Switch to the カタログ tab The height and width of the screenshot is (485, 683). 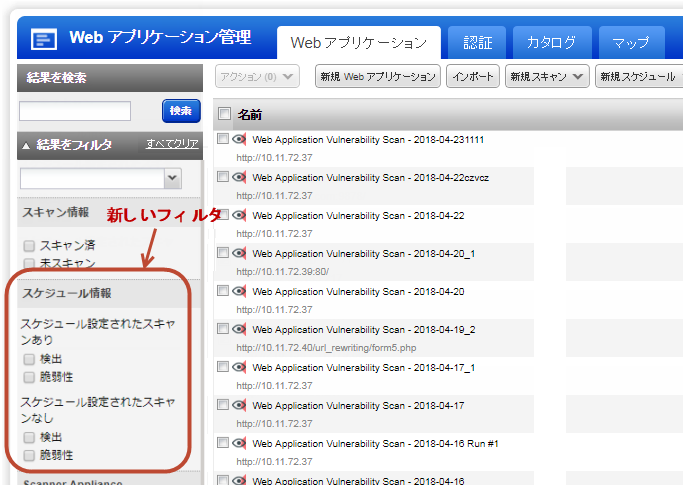point(551,43)
